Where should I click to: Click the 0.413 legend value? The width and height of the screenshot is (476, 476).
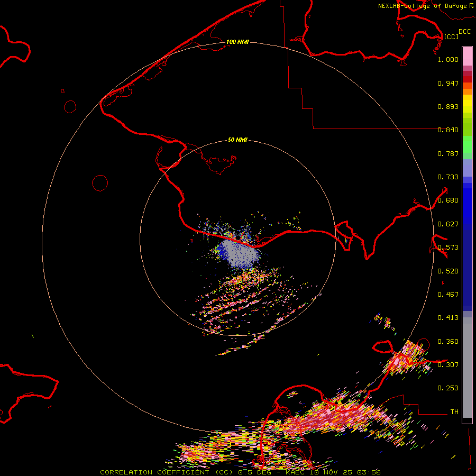point(448,318)
